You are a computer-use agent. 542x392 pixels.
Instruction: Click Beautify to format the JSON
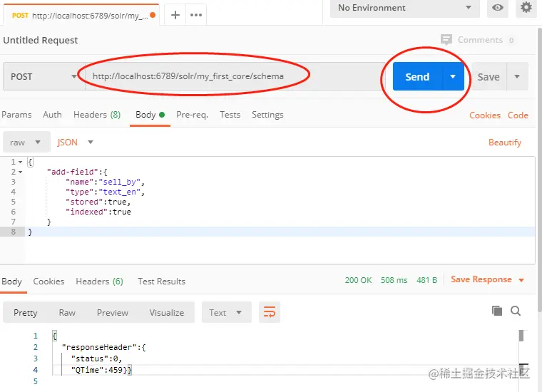(x=505, y=143)
